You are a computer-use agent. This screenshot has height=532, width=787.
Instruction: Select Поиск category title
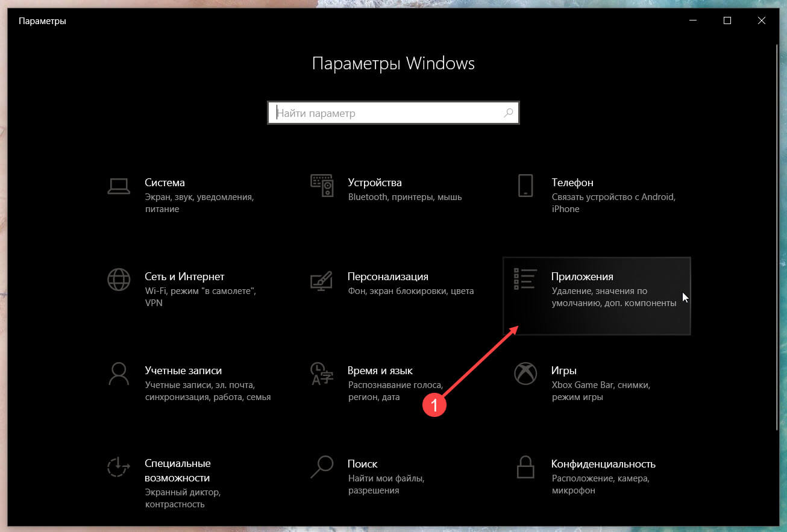(363, 464)
